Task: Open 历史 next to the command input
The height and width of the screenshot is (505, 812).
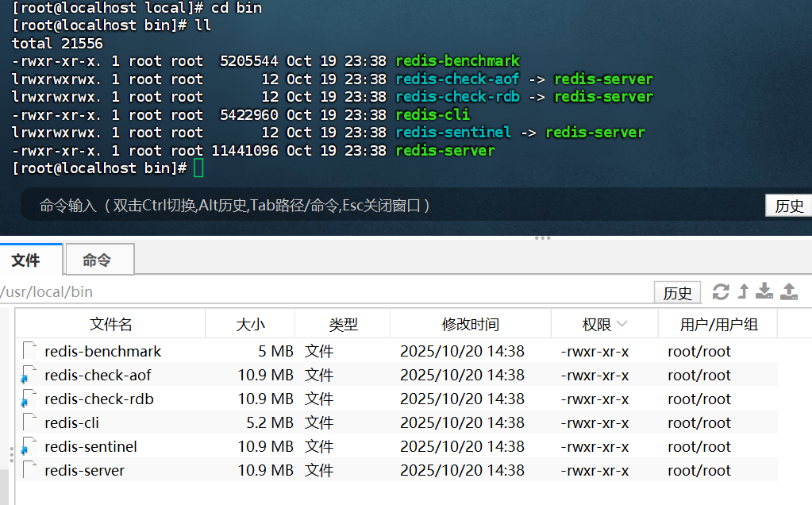Action: coord(789,206)
